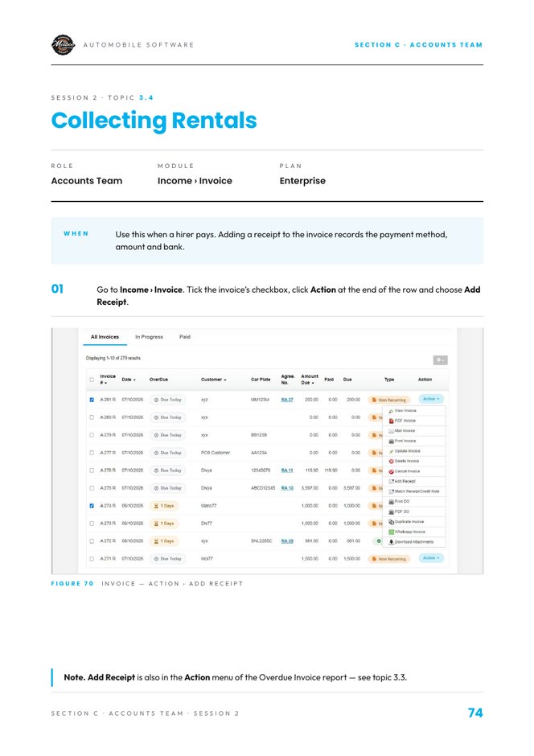Image resolution: width=534 pixels, height=756 pixels.
Task: Click the 1 Days overdue badge on row A 274 R
Action: coord(164,506)
